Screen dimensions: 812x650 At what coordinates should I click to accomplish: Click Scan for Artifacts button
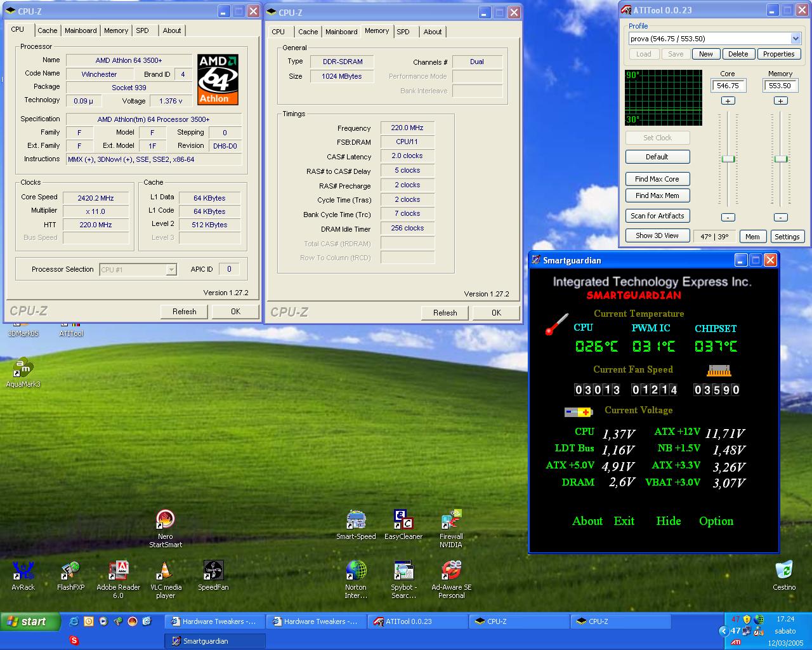pos(657,216)
